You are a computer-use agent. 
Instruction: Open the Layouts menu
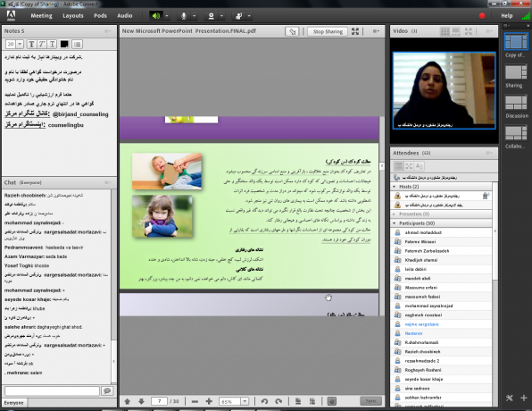73,15
